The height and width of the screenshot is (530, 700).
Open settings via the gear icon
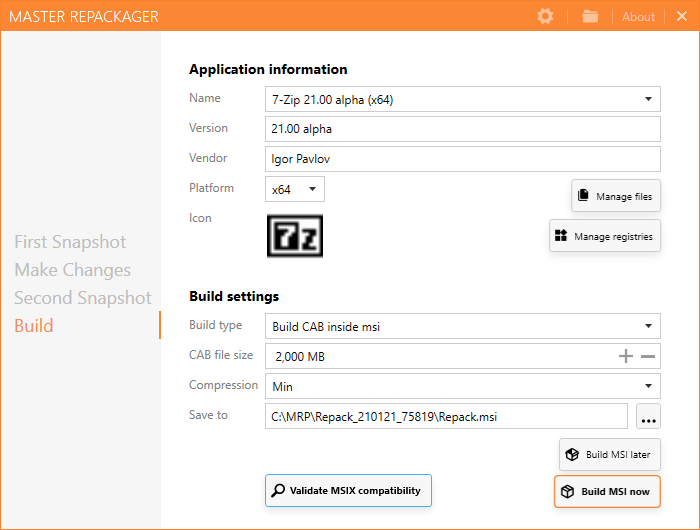point(545,17)
